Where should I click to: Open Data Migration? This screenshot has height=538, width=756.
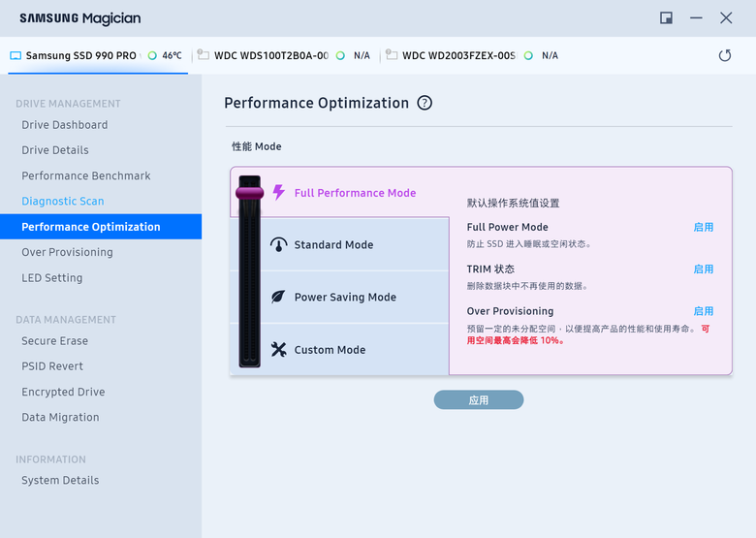click(x=60, y=417)
